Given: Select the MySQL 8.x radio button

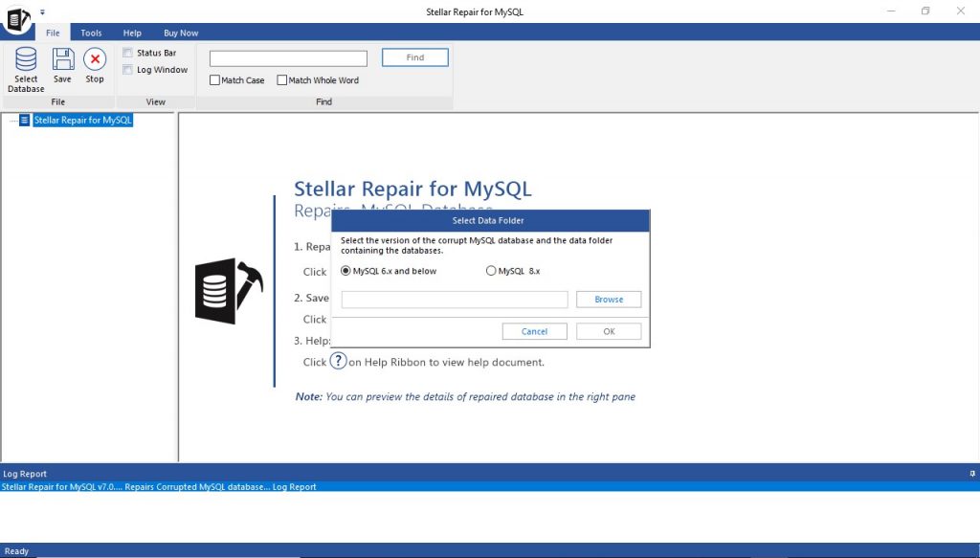Looking at the screenshot, I should pyautogui.click(x=491, y=271).
